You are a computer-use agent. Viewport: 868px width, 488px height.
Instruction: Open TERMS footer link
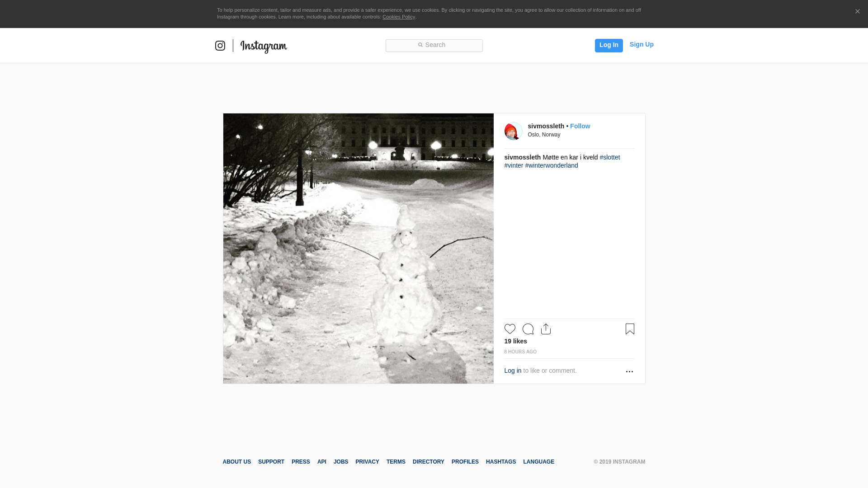click(396, 462)
